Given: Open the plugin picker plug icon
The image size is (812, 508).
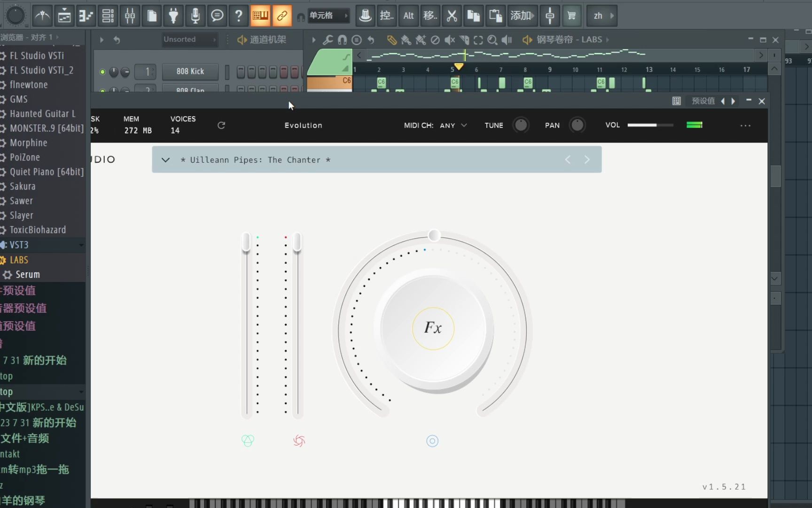Looking at the screenshot, I should (173, 16).
